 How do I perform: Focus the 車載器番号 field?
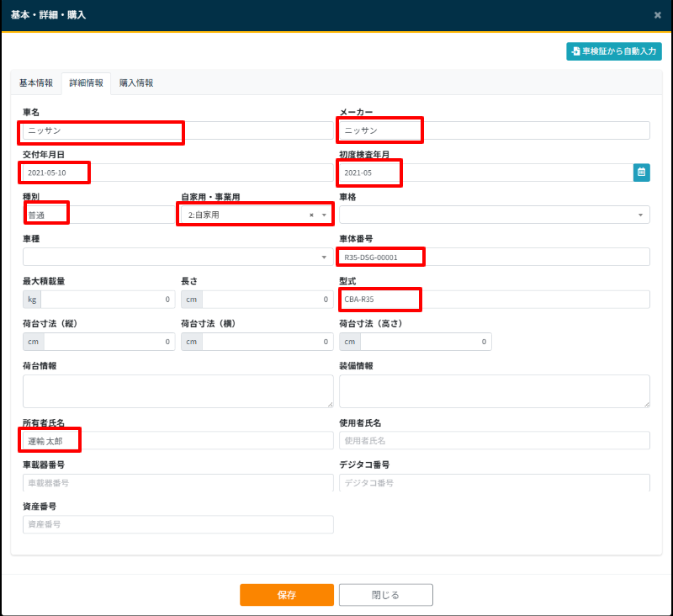coord(178,482)
